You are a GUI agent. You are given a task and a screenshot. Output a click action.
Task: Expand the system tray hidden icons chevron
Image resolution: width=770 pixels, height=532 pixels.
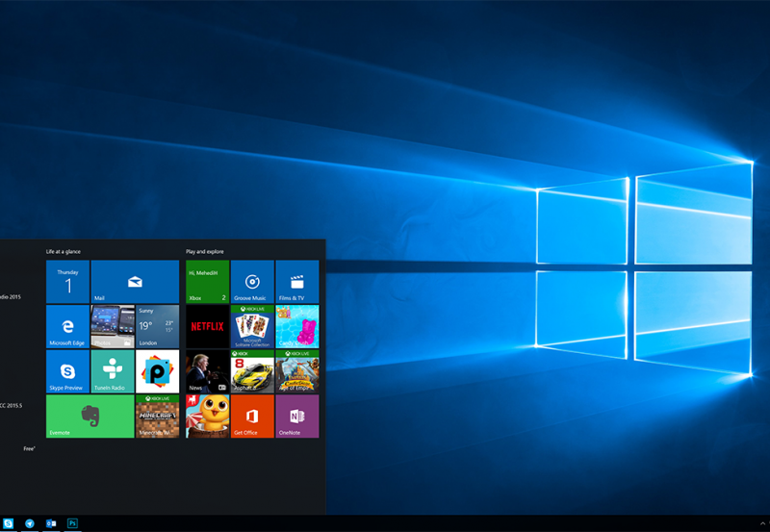point(762,523)
